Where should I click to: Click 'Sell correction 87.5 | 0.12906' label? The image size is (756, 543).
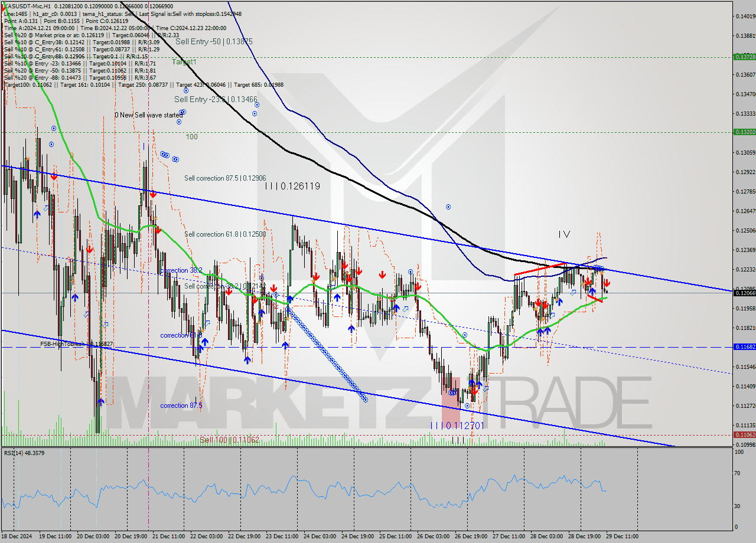pos(225,178)
